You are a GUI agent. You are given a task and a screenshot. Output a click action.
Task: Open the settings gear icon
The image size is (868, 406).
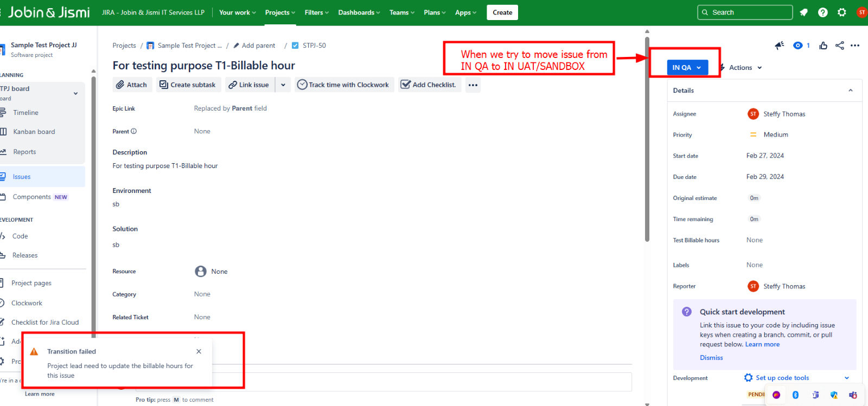pyautogui.click(x=841, y=12)
